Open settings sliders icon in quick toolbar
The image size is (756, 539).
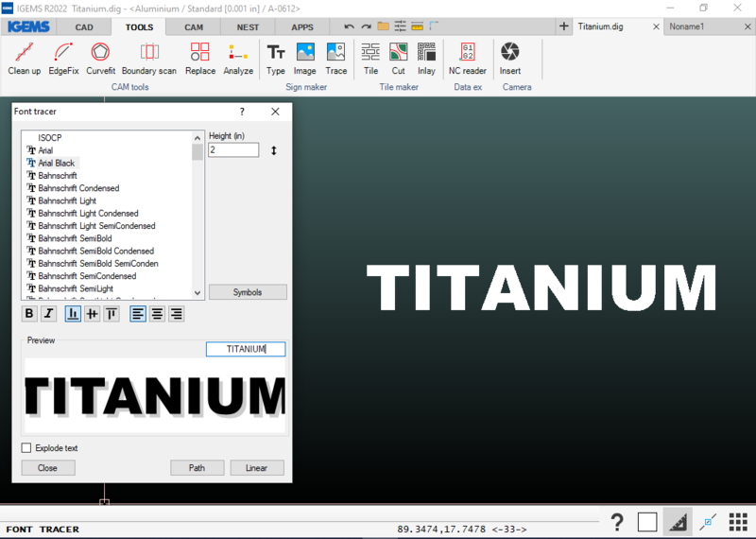400,26
